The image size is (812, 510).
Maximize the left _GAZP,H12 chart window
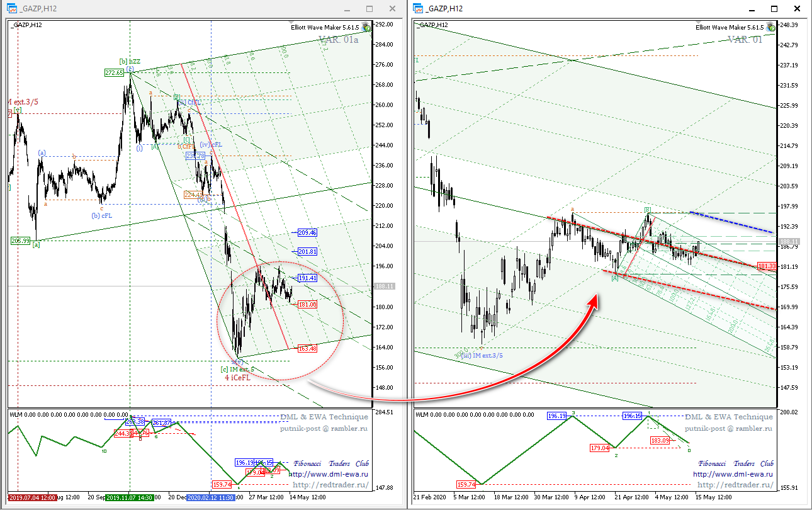pyautogui.click(x=369, y=9)
